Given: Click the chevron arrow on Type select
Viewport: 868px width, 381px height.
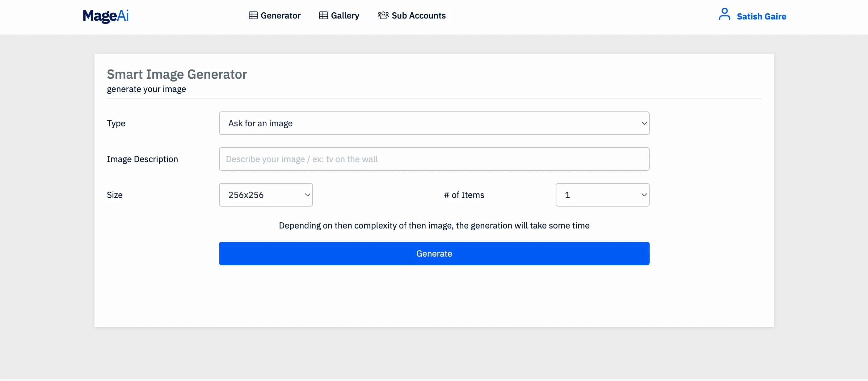Looking at the screenshot, I should (644, 123).
